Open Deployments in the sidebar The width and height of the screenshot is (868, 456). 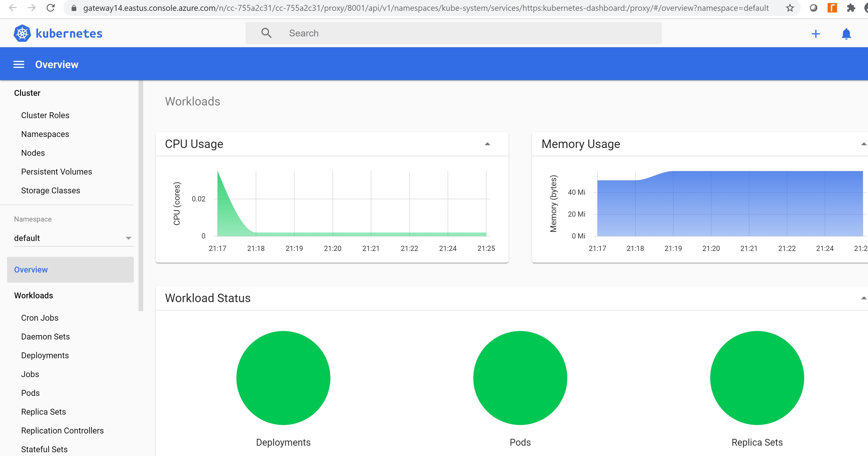pyautogui.click(x=45, y=355)
